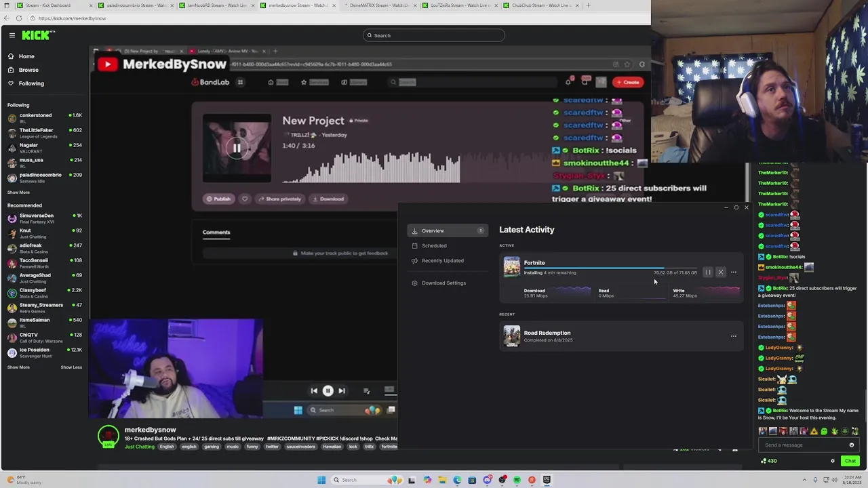Open Knut recommended channel
The width and height of the screenshot is (868, 488).
tap(44, 233)
